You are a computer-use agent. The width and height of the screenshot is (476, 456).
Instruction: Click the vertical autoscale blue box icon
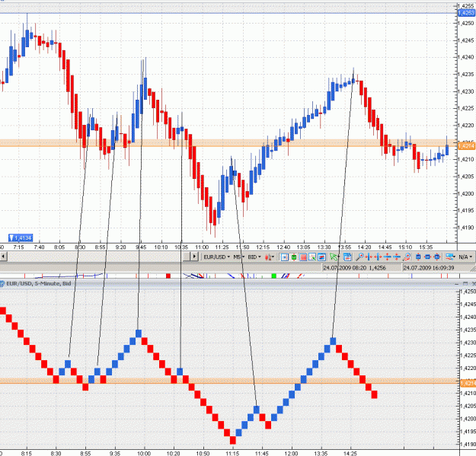[x=418, y=257]
